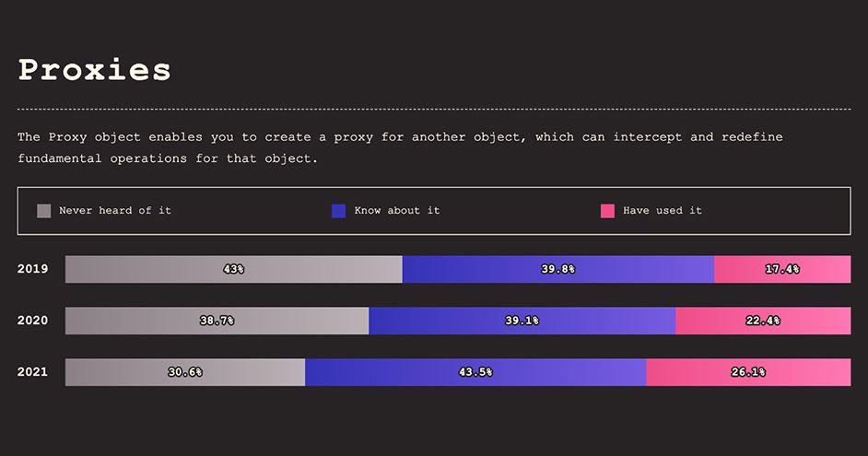
Task: Select the "Have used it" legend label
Action: coord(662,211)
